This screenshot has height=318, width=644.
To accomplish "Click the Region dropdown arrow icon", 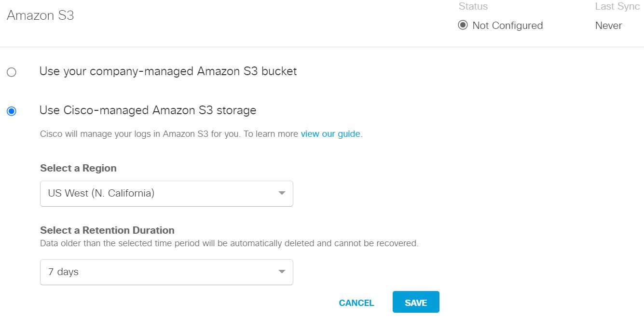I will click(282, 193).
